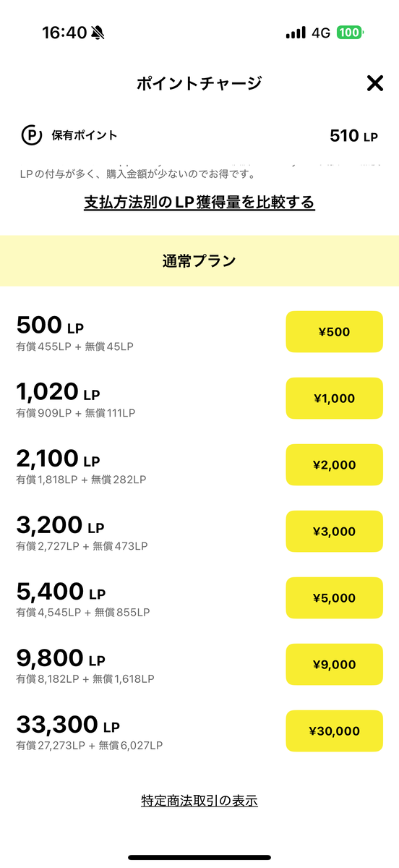Image resolution: width=399 pixels, height=868 pixels.
Task: Buy 9,800 LP using the ¥9,000 button
Action: (334, 665)
